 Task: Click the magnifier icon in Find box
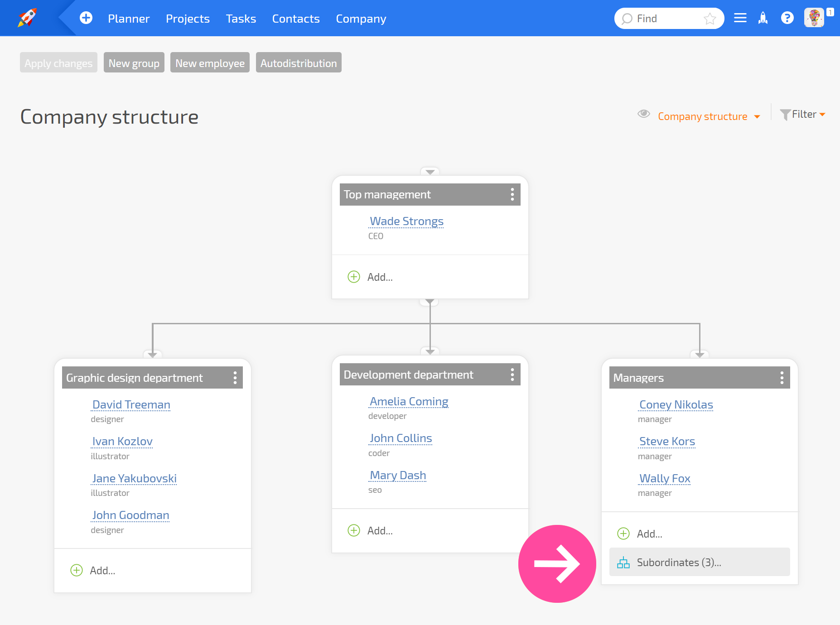627,19
